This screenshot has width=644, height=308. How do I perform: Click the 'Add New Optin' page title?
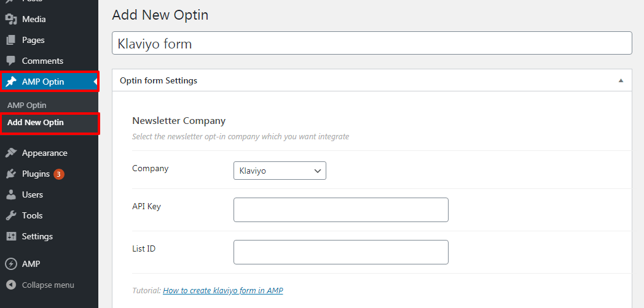tap(160, 15)
